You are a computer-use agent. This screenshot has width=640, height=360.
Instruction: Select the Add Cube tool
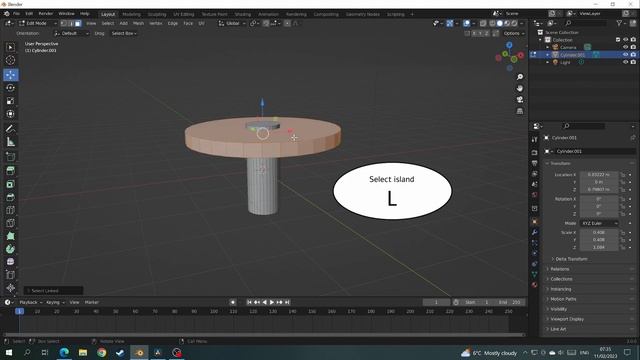[11, 157]
